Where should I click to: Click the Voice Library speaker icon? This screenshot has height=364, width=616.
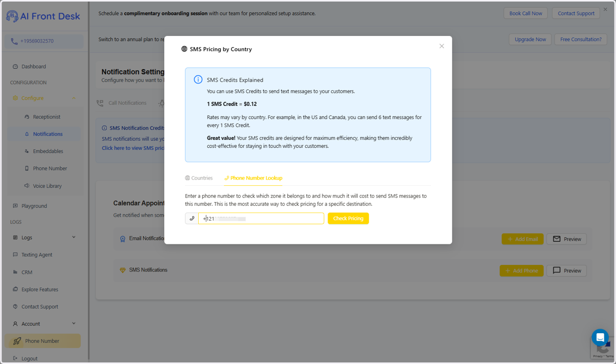[x=27, y=186]
